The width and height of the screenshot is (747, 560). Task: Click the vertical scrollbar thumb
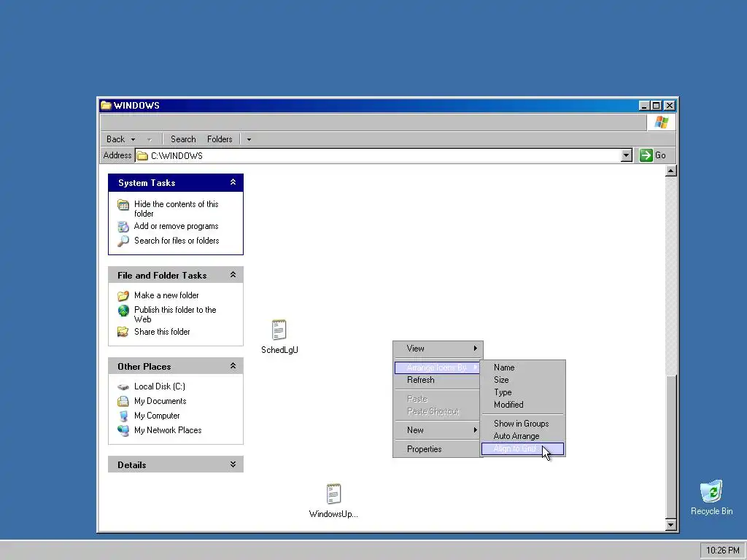tap(671, 446)
